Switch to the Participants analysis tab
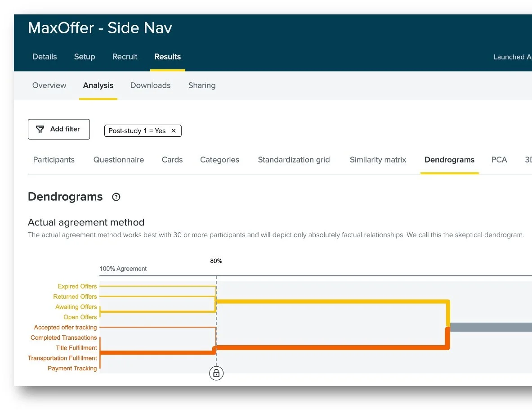The image size is (532, 414). click(x=54, y=160)
